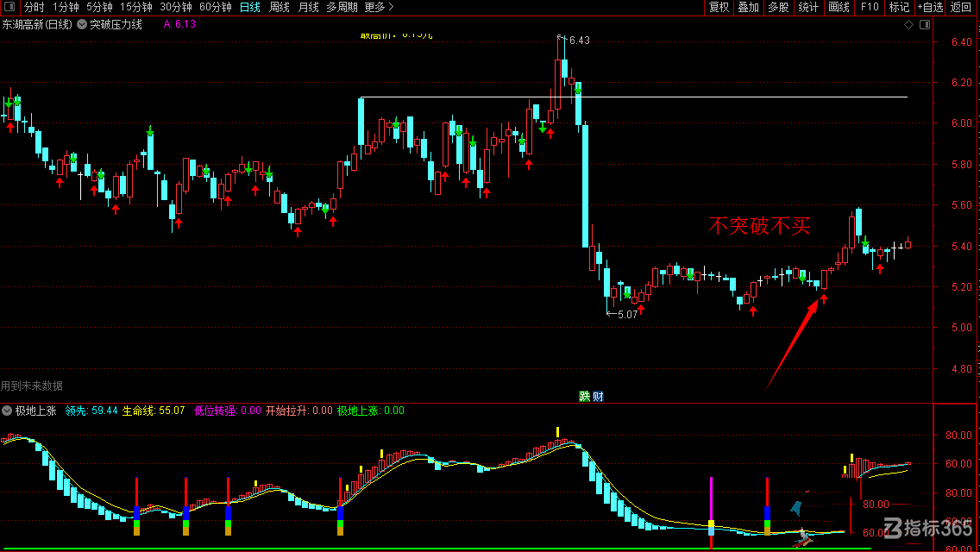Select the 1分钟 period
980x552 pixels.
click(x=66, y=8)
